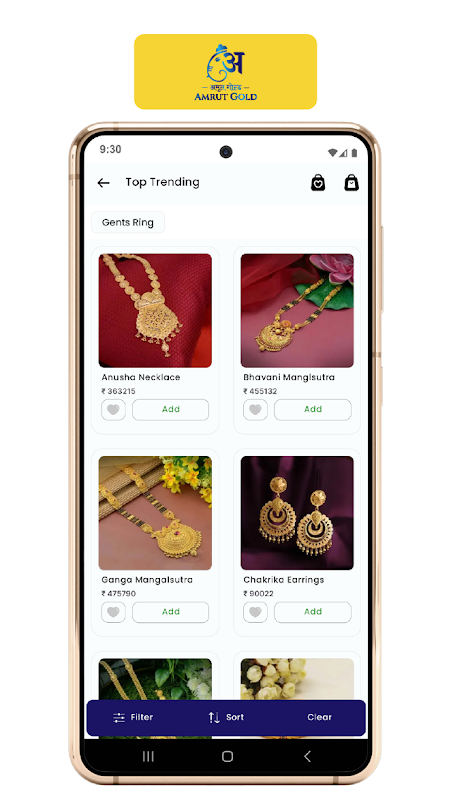Open the shopping cart bag icon
The width and height of the screenshot is (451, 800).
pyautogui.click(x=352, y=182)
